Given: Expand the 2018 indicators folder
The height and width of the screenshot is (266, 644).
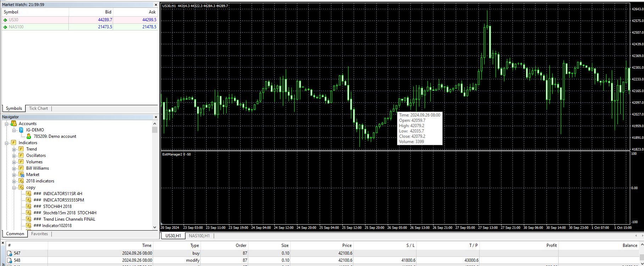Looking at the screenshot, I should pos(14,181).
